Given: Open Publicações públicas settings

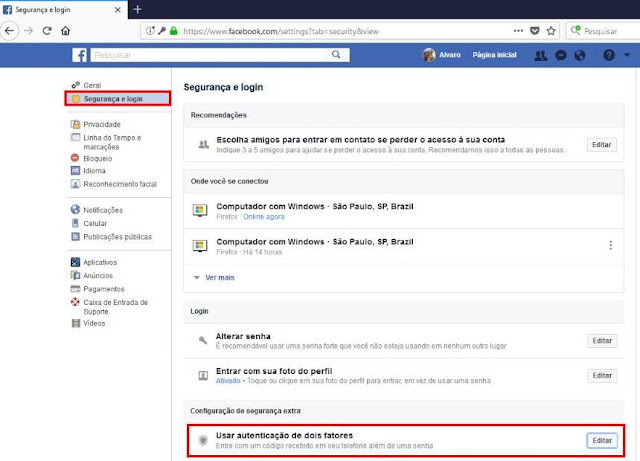Looking at the screenshot, I should (118, 237).
